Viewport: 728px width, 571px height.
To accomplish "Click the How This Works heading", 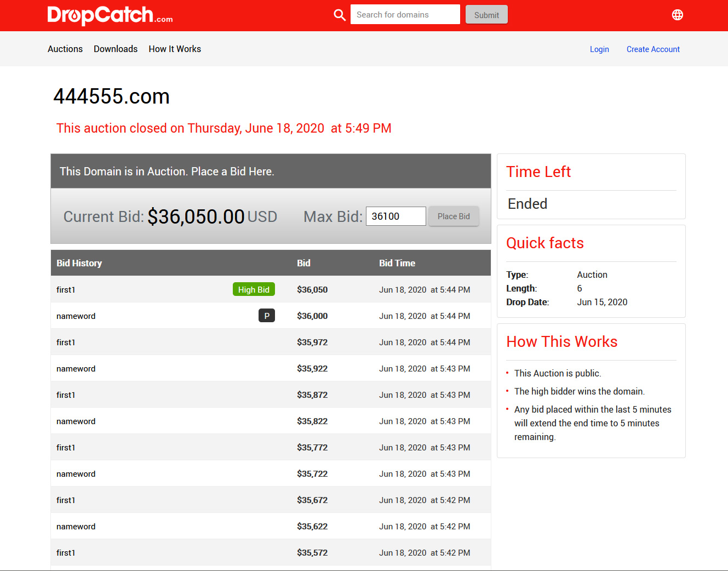I will tap(562, 341).
